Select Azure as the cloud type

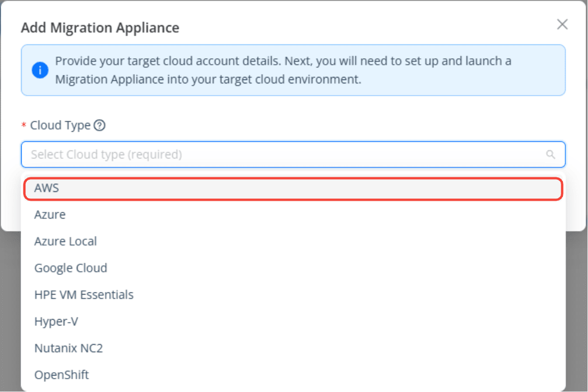(293, 215)
